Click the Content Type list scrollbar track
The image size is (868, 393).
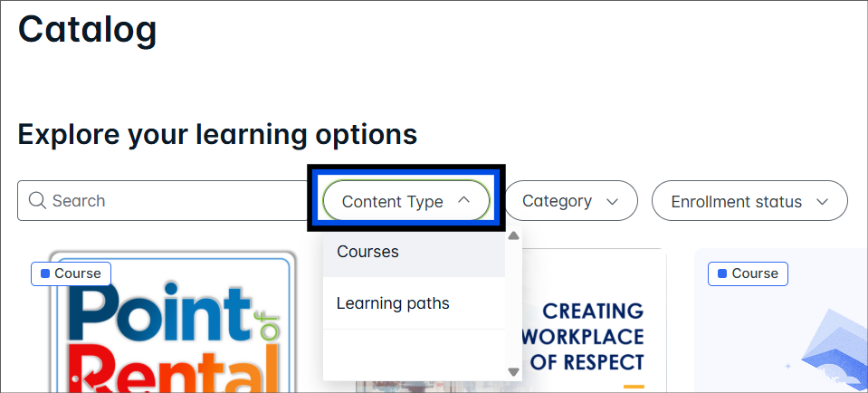513,303
